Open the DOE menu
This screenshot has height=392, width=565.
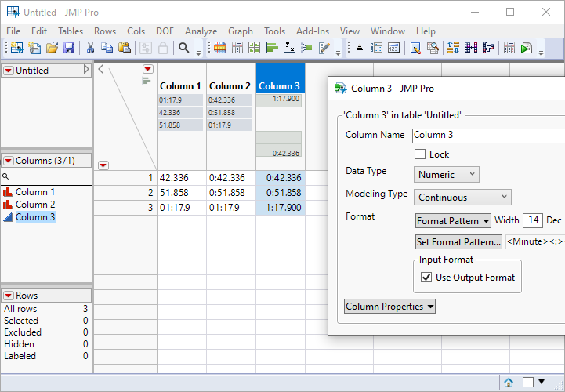[x=165, y=31]
